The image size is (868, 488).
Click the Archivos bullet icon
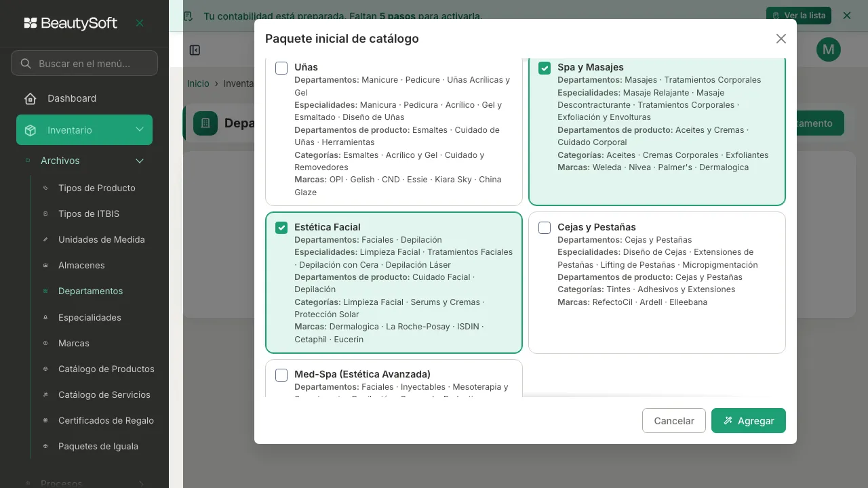coord(28,161)
